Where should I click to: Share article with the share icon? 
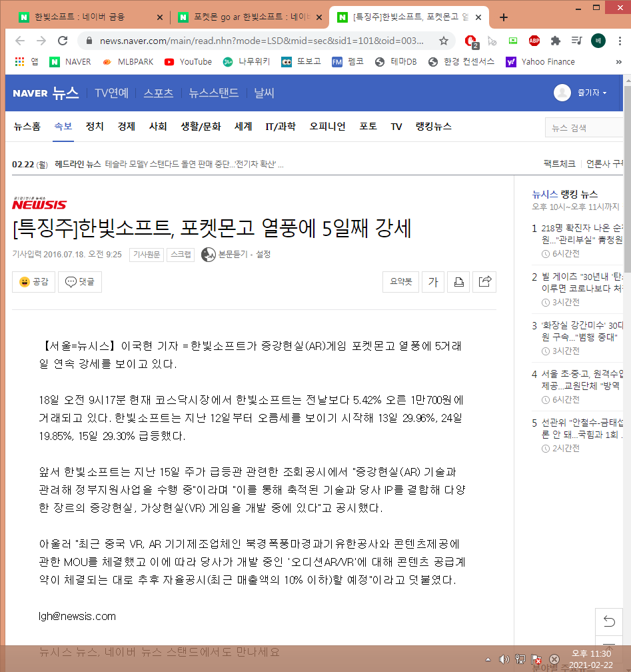tap(484, 281)
